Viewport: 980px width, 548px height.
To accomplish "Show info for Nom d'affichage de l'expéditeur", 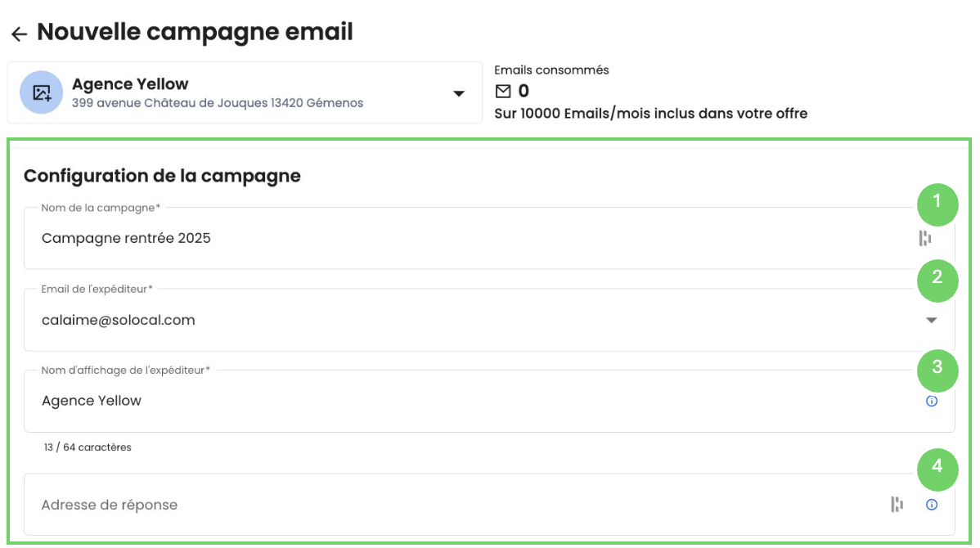I will tap(931, 401).
